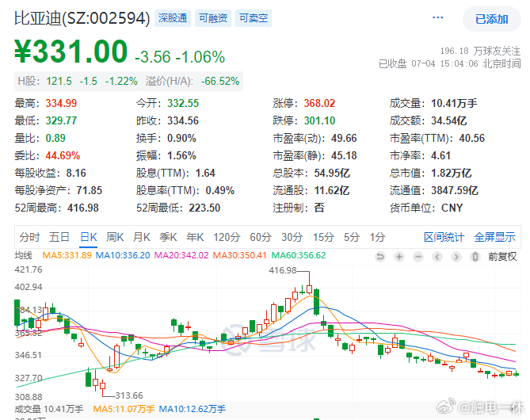
Task: Select the 可卖空 tag
Action: click(254, 18)
